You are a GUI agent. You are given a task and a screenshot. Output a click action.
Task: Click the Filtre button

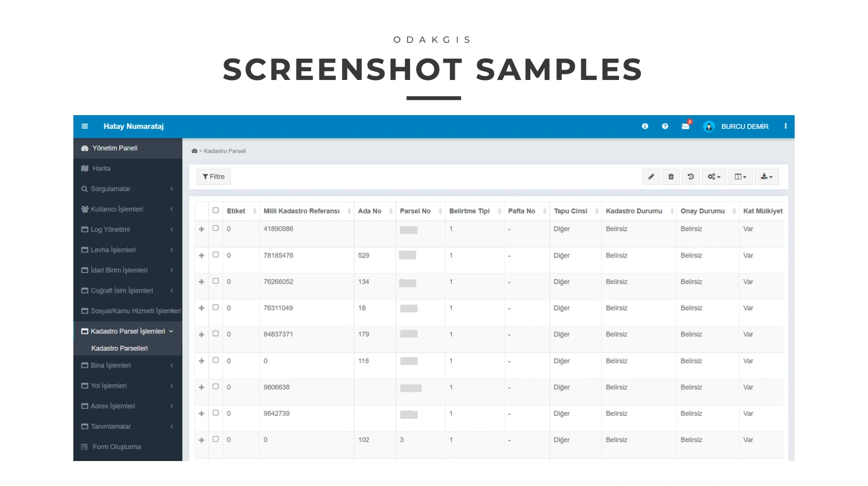(x=213, y=177)
